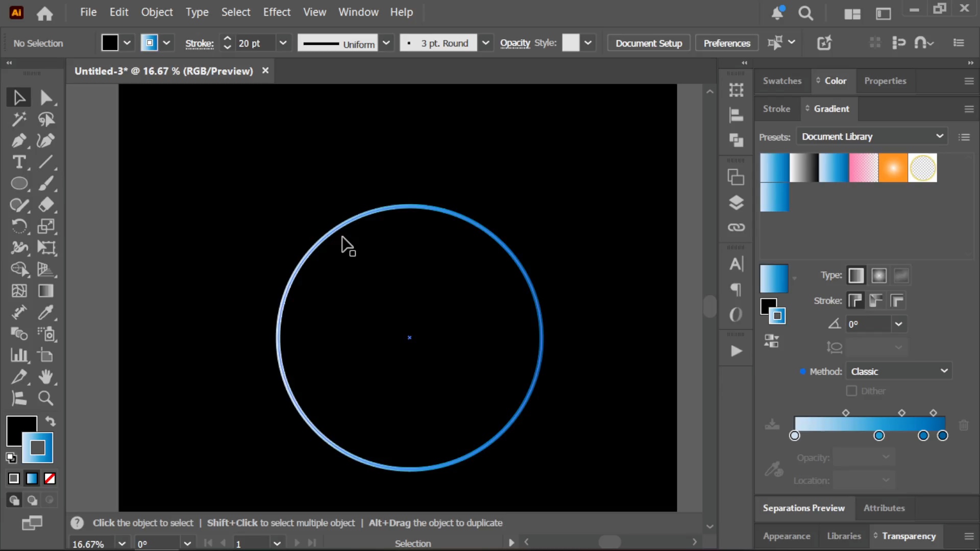Select the orange radial gradient swatch
Image resolution: width=980 pixels, height=551 pixels.
coord(893,168)
